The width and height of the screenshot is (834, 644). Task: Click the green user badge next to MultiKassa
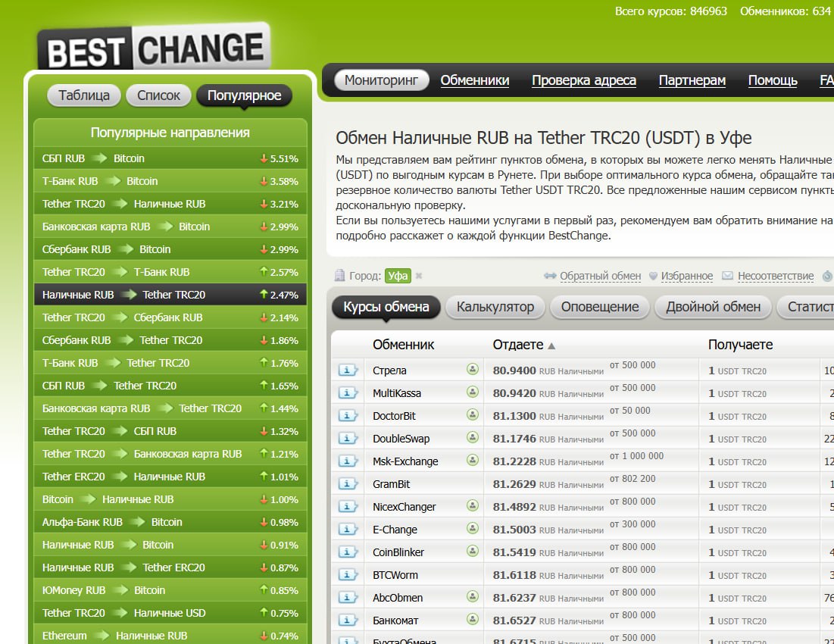[473, 392]
